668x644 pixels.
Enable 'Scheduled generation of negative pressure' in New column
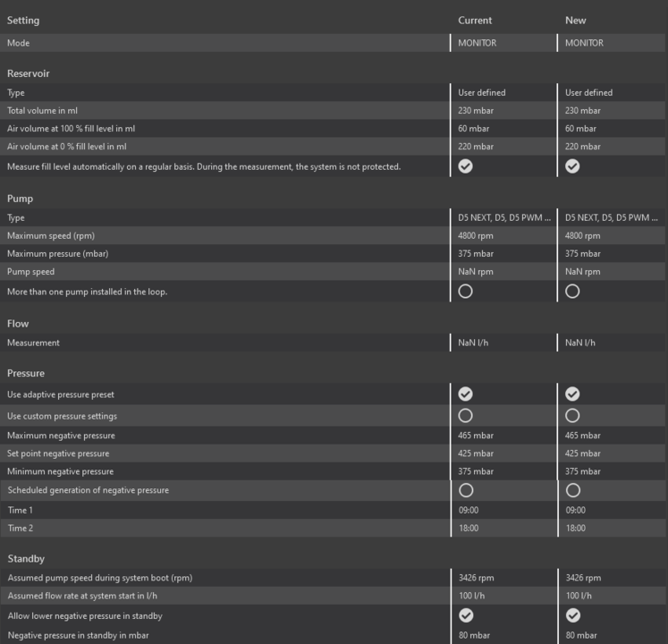[572, 490]
